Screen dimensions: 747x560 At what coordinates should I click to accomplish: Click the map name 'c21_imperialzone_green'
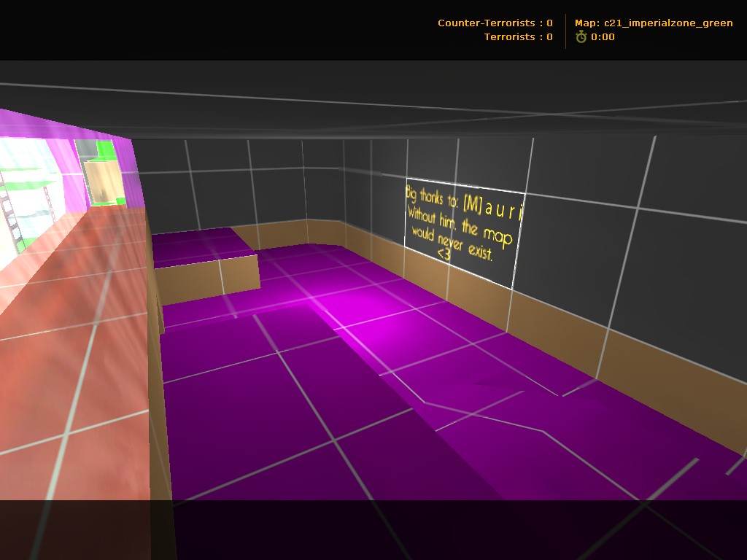pos(668,23)
